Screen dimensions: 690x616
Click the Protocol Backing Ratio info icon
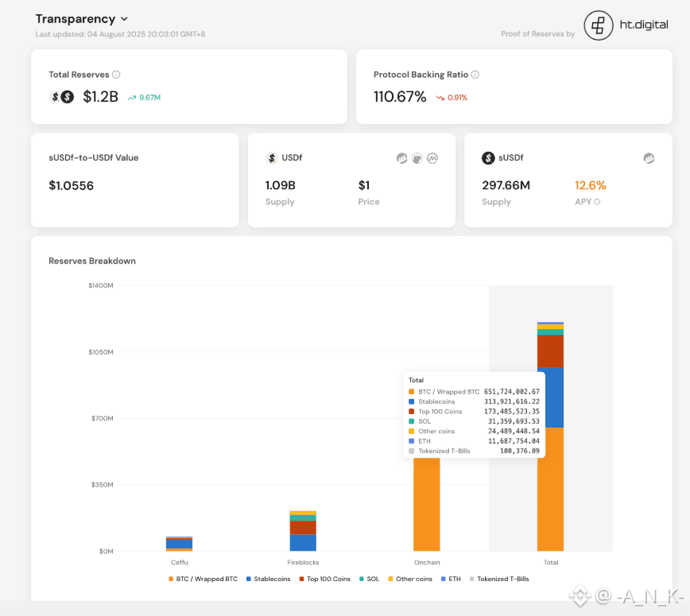click(x=475, y=75)
